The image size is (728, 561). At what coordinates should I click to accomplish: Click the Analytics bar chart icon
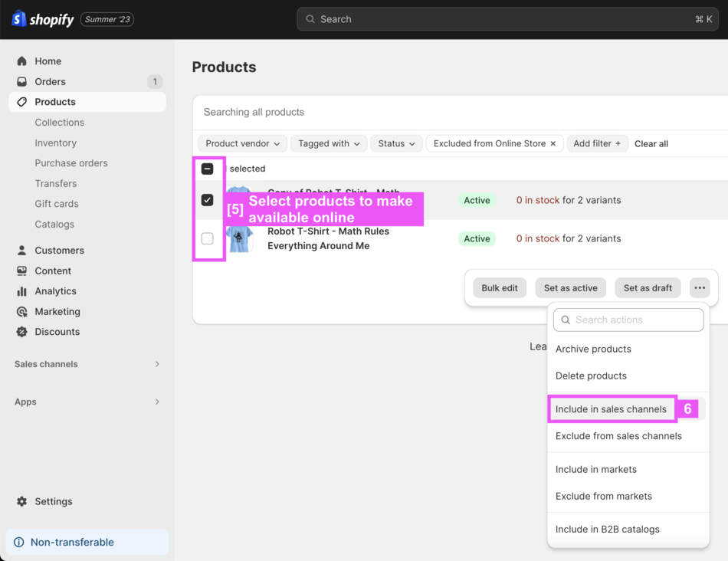pyautogui.click(x=21, y=291)
